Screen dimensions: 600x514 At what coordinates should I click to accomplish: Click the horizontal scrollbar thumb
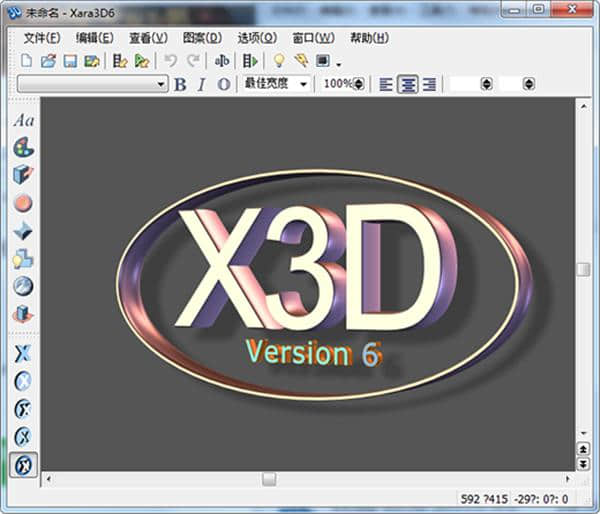point(269,479)
